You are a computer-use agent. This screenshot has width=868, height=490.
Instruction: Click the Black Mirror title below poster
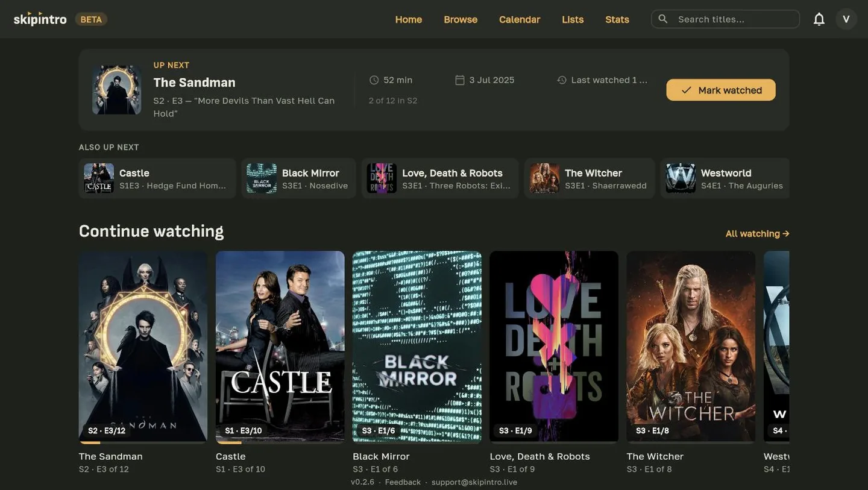click(x=381, y=456)
